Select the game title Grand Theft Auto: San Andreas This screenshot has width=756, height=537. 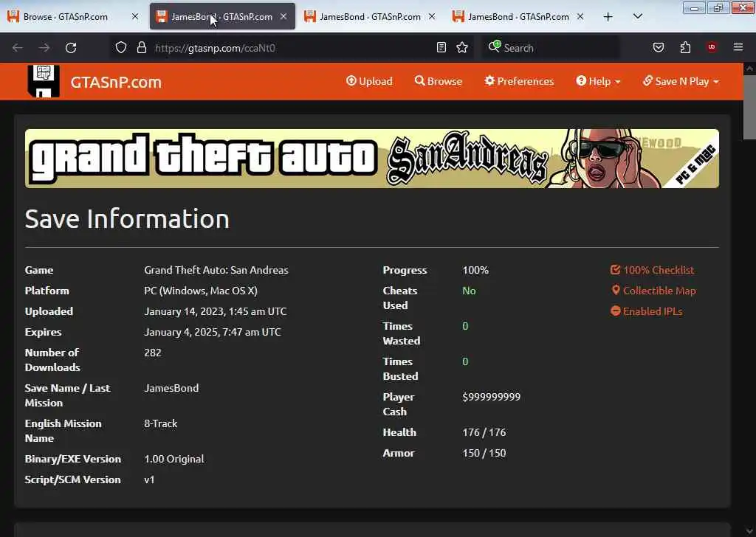(216, 270)
